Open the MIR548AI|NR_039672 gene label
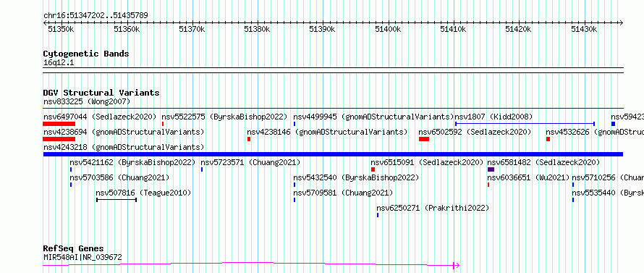 tap(82, 257)
